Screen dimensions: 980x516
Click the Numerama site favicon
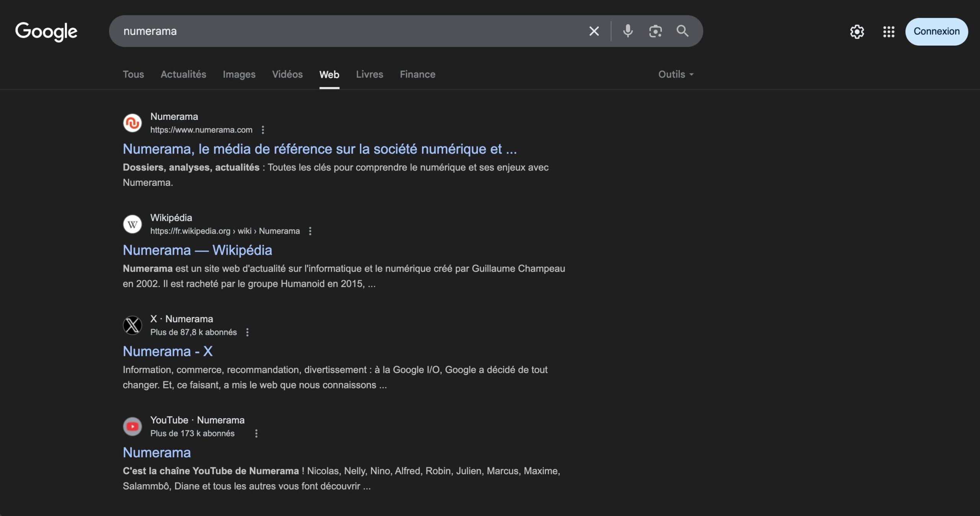(132, 123)
